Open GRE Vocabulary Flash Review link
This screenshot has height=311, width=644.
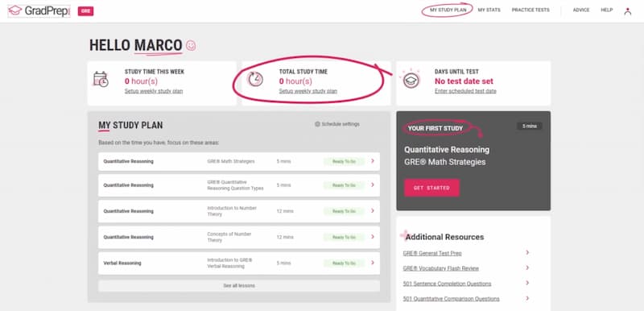440,268
